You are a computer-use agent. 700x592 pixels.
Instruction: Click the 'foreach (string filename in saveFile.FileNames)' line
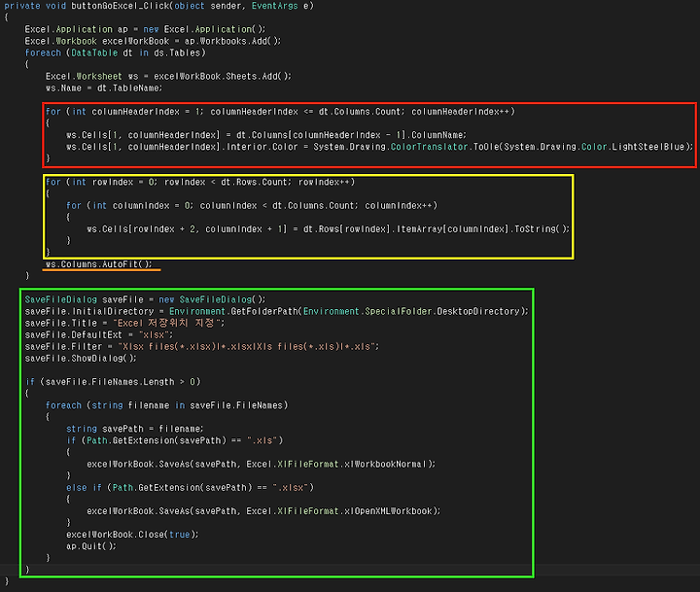click(166, 405)
